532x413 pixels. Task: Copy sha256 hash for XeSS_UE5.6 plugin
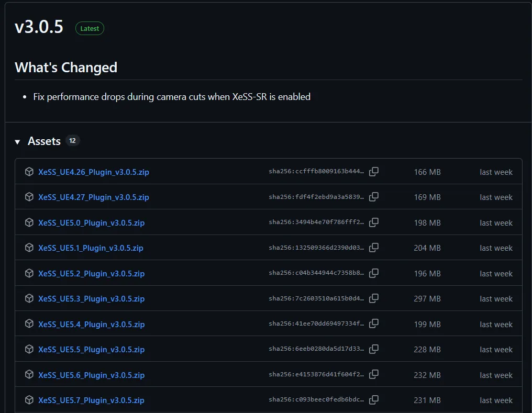click(x=373, y=374)
